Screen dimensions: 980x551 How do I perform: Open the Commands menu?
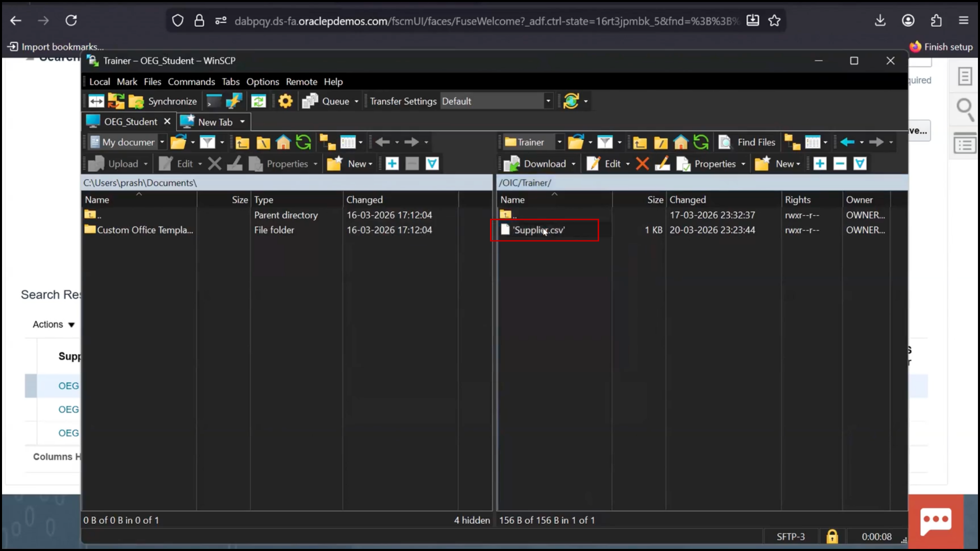click(191, 82)
